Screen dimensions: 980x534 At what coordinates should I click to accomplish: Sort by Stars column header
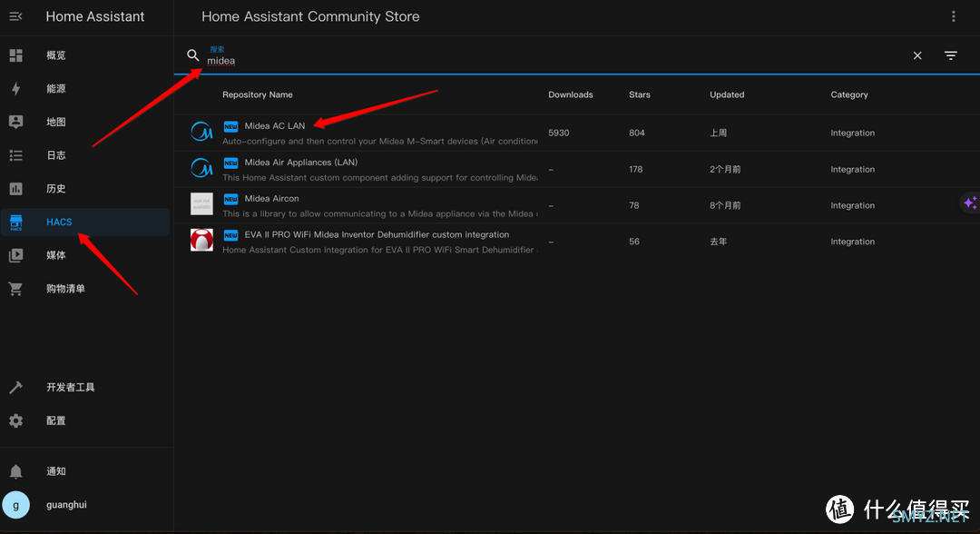pyautogui.click(x=640, y=94)
